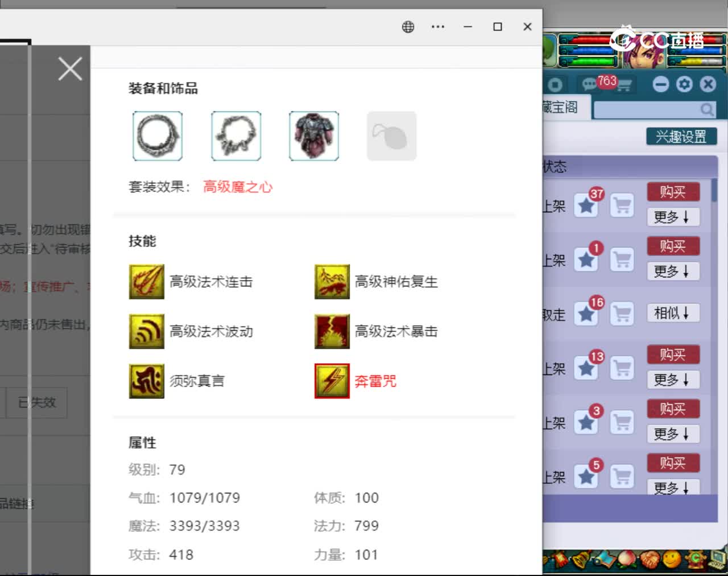Viewport: 728px width, 576px height.
Task: Close the item detail overlay with the large X
Action: (70, 69)
